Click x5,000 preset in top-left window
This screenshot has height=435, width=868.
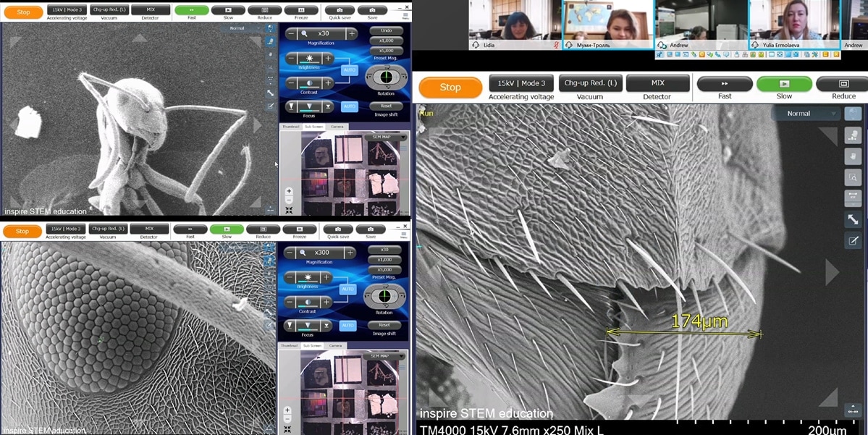(386, 51)
